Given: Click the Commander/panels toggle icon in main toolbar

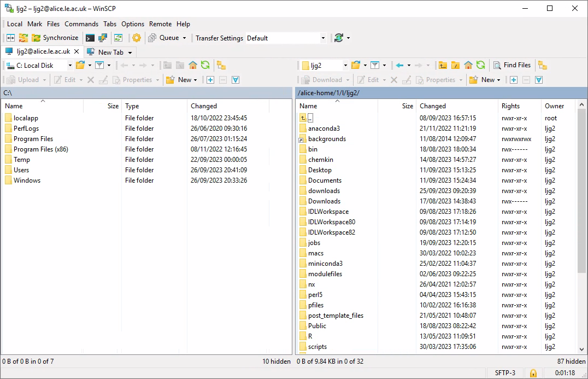Looking at the screenshot, I should click(x=10, y=38).
